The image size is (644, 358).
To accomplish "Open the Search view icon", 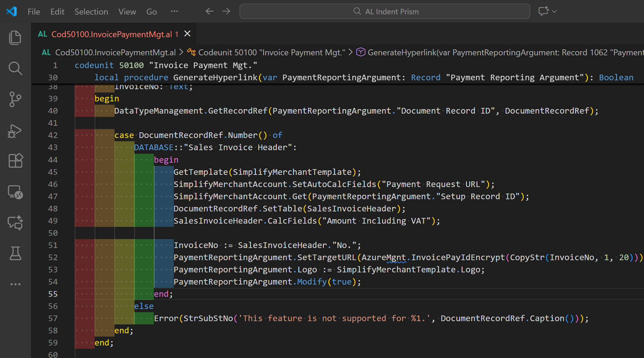I will (x=15, y=68).
